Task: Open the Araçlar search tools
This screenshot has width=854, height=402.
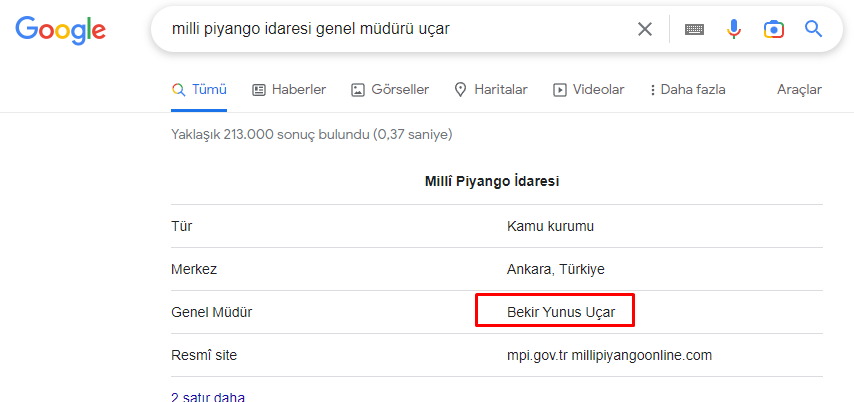Action: point(799,90)
